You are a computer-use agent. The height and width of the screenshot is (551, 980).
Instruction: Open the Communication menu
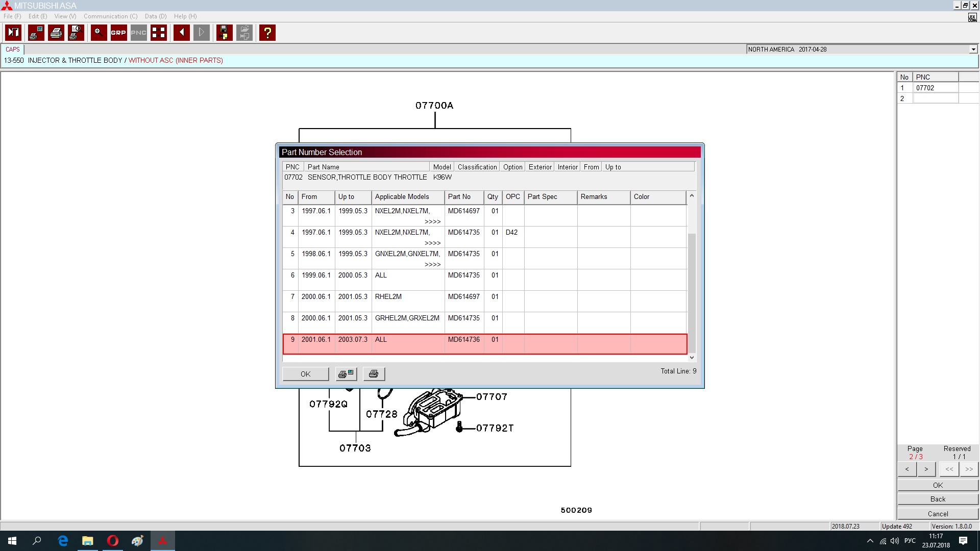click(x=110, y=16)
